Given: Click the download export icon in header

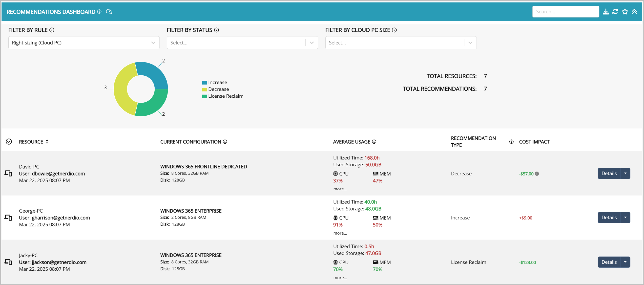Looking at the screenshot, I should coord(605,12).
